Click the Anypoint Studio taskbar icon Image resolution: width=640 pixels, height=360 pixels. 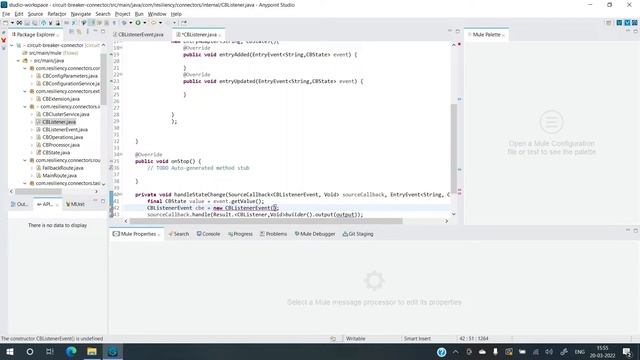(113, 351)
